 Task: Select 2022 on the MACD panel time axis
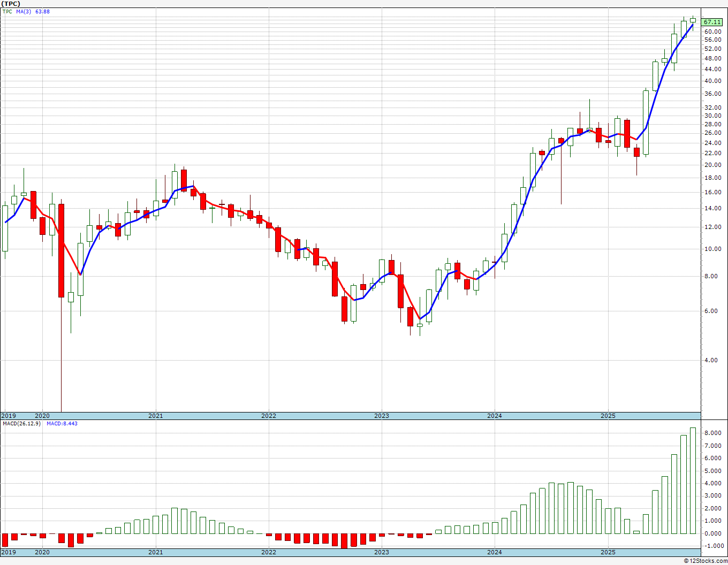[x=268, y=552]
